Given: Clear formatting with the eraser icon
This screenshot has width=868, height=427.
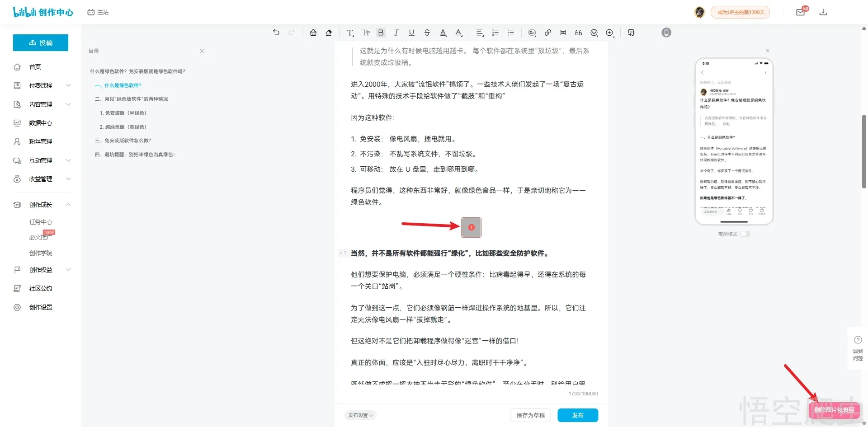Looking at the screenshot, I should [329, 33].
